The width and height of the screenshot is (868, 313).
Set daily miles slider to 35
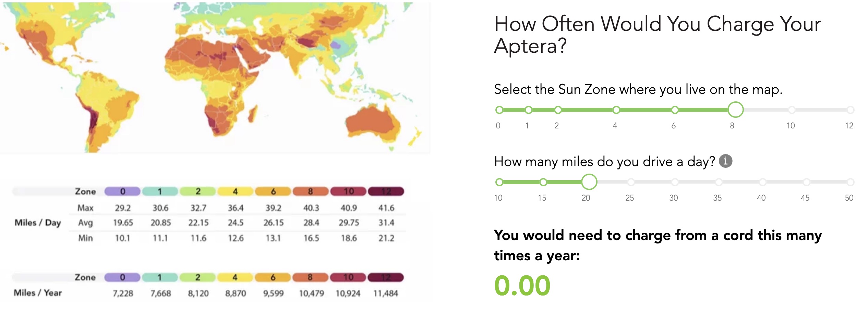719,182
